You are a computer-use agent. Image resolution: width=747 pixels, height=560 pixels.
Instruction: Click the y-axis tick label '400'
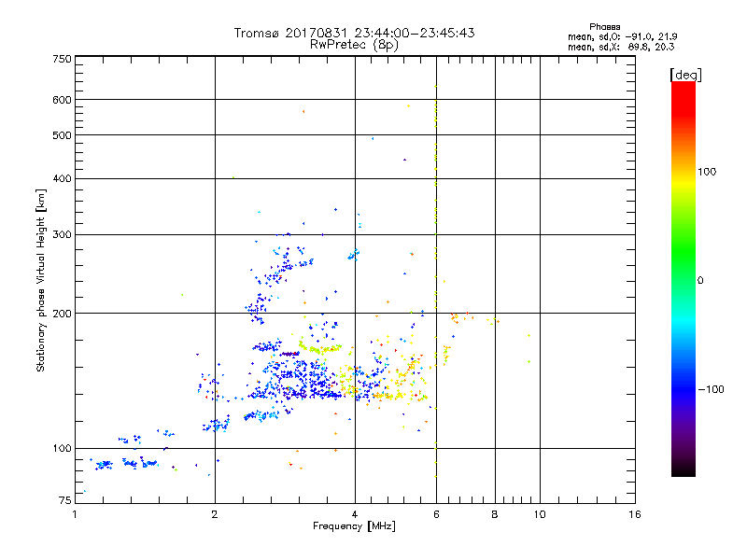point(62,178)
